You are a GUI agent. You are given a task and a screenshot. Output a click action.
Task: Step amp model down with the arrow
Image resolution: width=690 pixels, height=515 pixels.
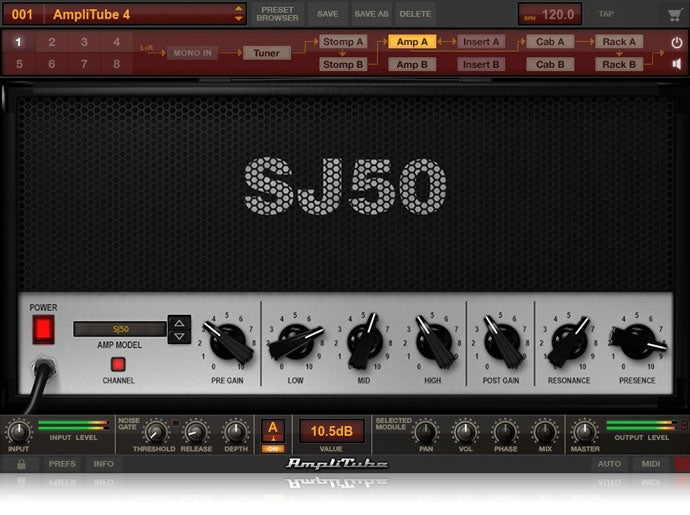point(179,336)
